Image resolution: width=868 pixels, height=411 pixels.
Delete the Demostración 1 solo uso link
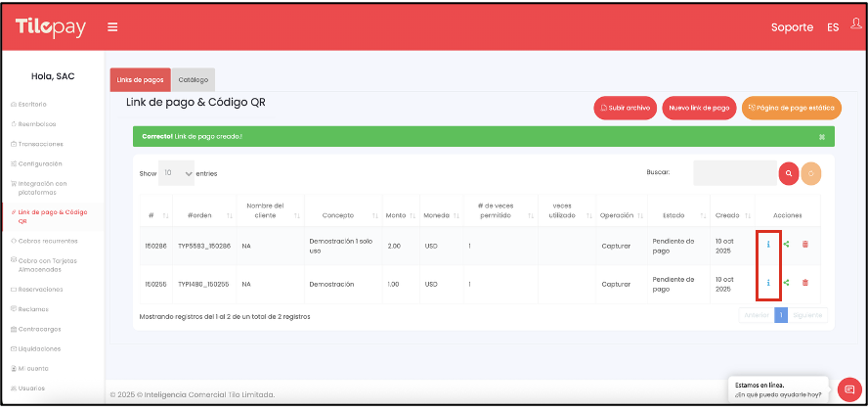pyautogui.click(x=805, y=244)
